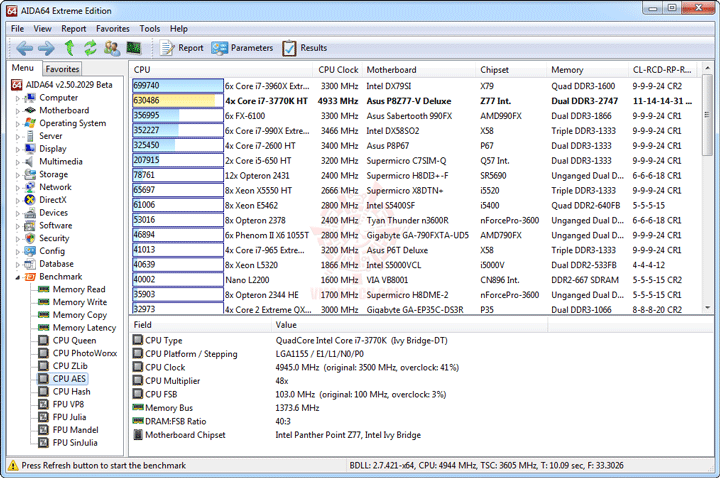Screen dimensions: 720x478
Task: Select the Memory Read benchmark icon
Action: pyautogui.click(x=44, y=289)
